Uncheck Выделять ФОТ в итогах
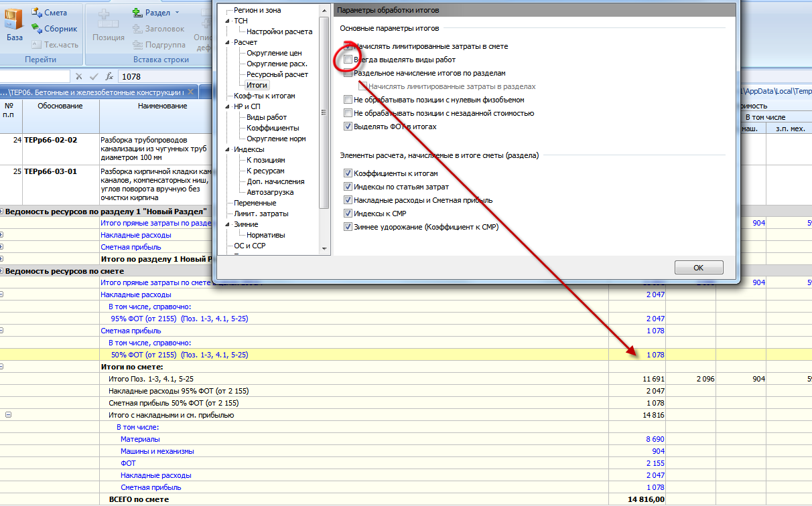The image size is (812, 506). (348, 126)
